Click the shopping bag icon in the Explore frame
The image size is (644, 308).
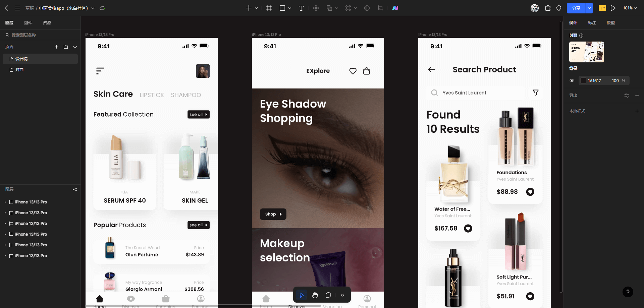click(x=367, y=71)
